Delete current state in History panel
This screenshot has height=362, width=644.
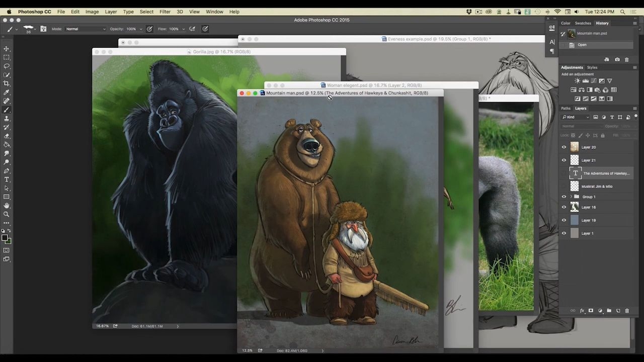626,59
